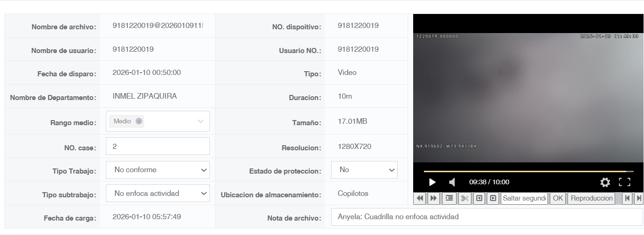This screenshot has height=235, width=644.
Task: Click the video progress bar
Action: tap(528, 172)
